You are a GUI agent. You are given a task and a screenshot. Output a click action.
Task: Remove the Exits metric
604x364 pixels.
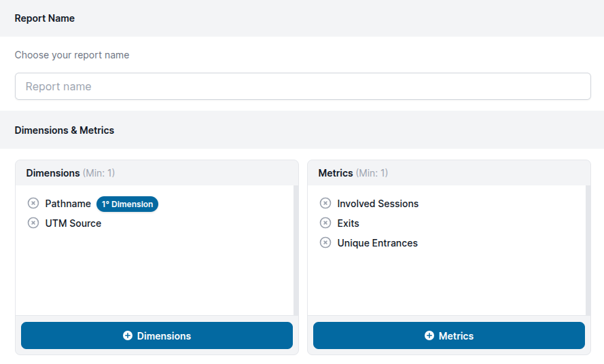pos(325,223)
